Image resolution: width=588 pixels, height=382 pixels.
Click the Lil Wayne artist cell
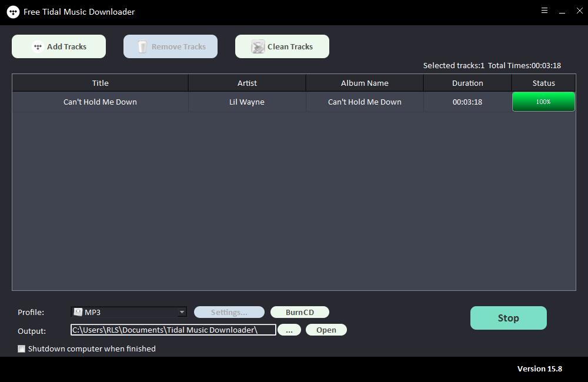[247, 102]
